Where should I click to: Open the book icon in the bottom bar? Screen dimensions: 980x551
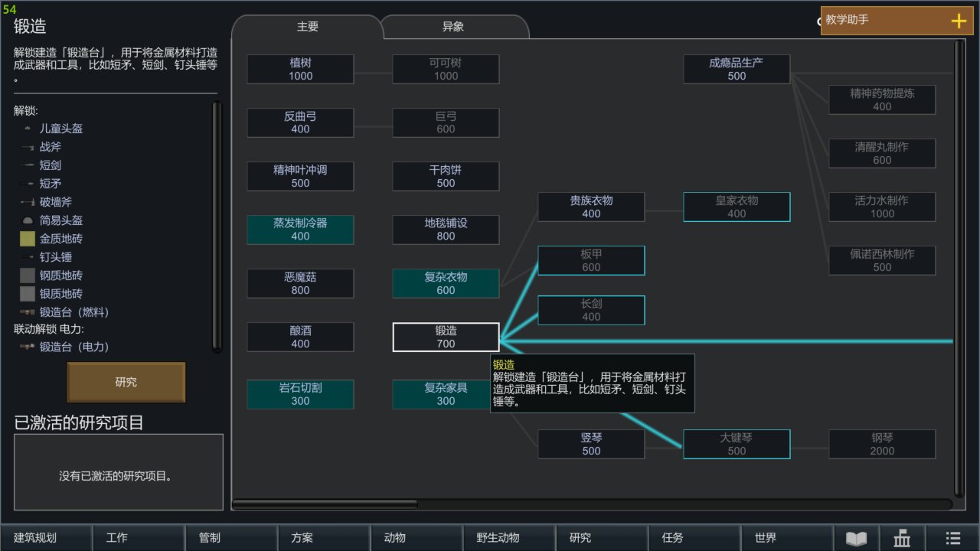point(856,538)
